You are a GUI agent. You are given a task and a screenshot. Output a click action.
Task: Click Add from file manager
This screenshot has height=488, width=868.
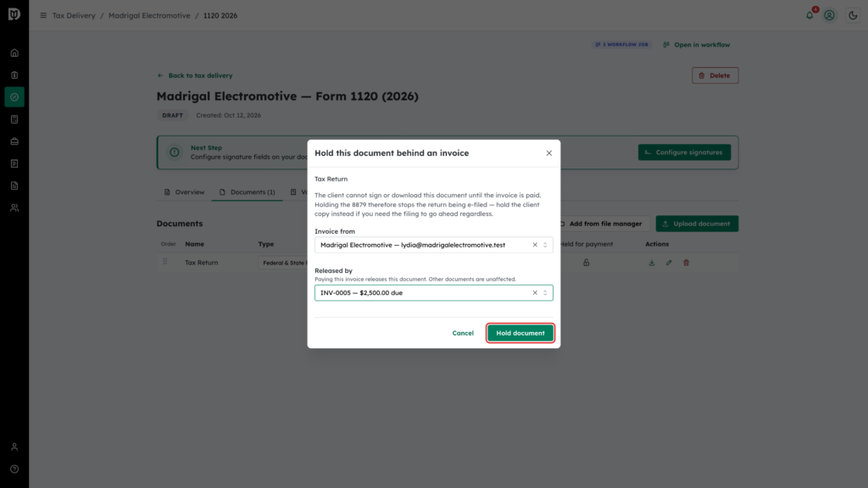tap(601, 224)
